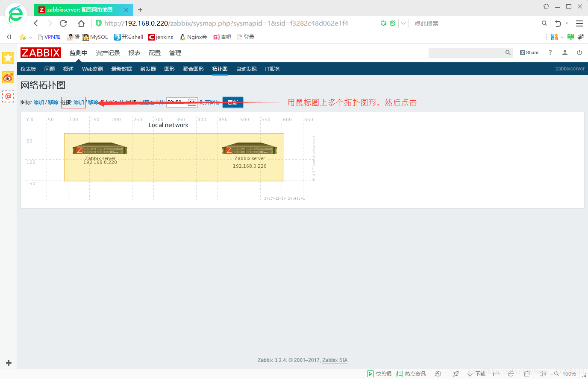588x379 pixels.
Task: Click the rocket accelerator icon in status bar
Action: tap(456, 374)
